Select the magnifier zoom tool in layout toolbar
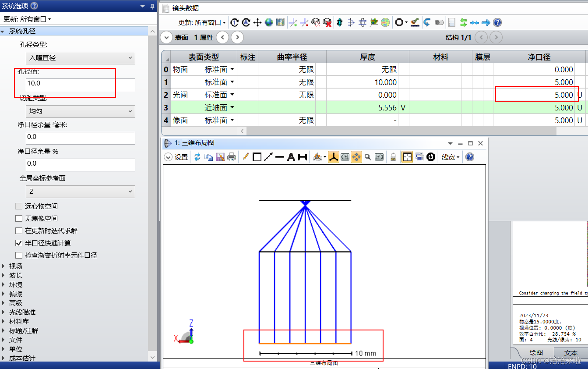Image resolution: width=588 pixels, height=369 pixels. click(368, 157)
